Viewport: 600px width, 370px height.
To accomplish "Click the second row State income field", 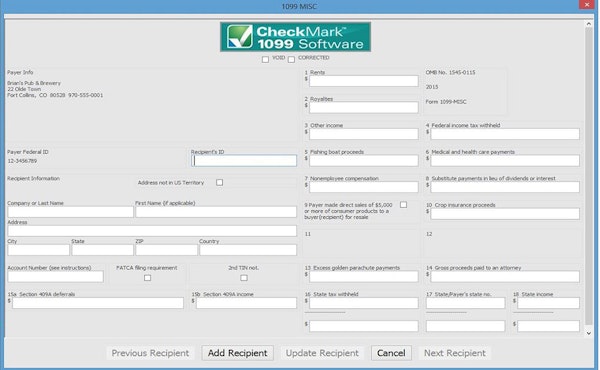I will click(548, 326).
